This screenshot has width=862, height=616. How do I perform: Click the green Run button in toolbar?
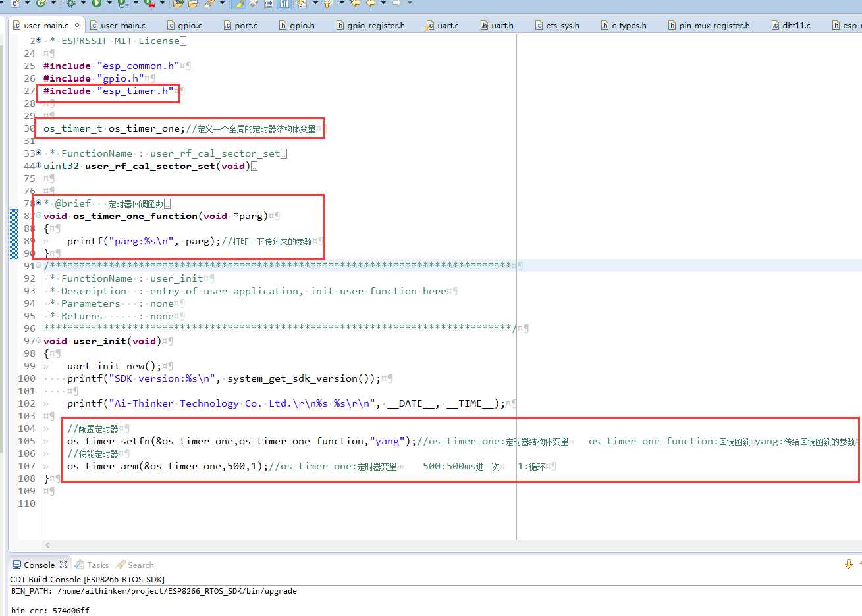pos(97,3)
